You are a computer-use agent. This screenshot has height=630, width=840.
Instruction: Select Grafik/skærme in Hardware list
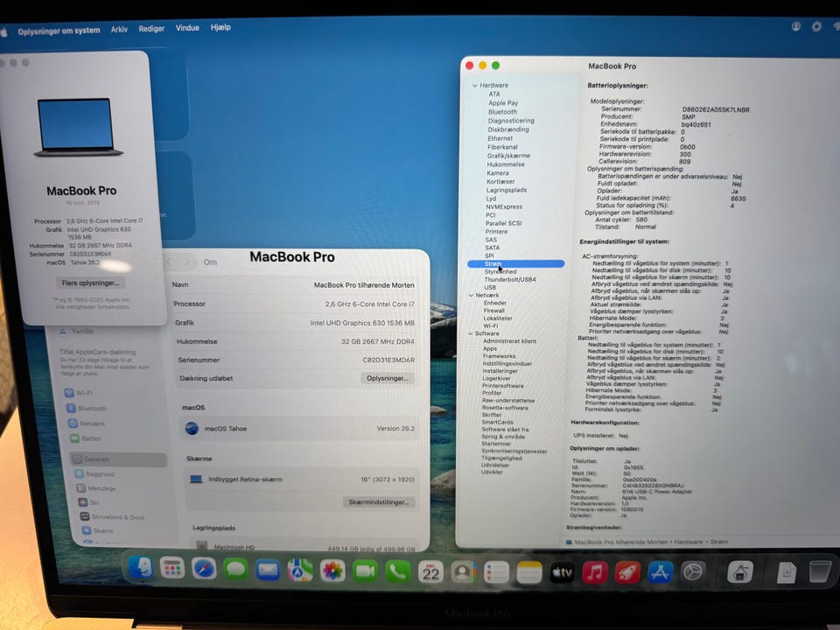click(508, 156)
